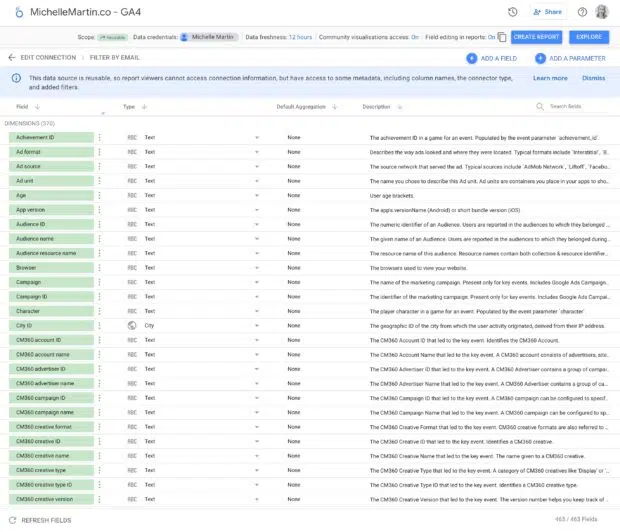This screenshot has width=620, height=532.
Task: Expand type dropdown for Achievement ID
Action: (257, 138)
